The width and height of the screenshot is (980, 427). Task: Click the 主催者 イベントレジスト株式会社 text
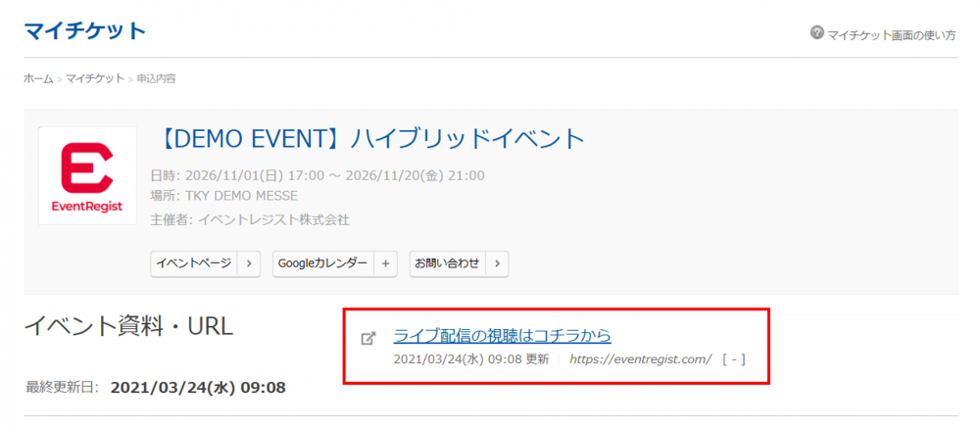250,219
